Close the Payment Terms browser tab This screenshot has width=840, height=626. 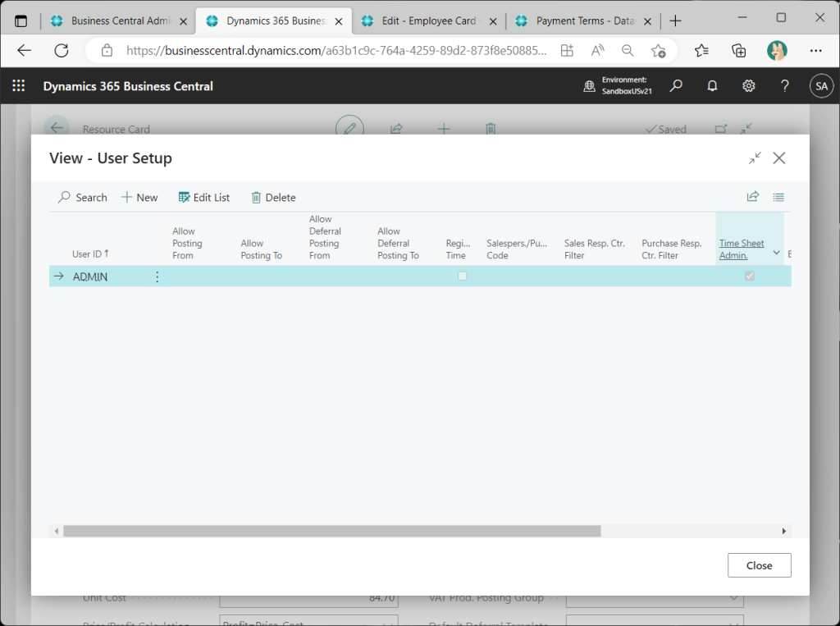point(647,21)
